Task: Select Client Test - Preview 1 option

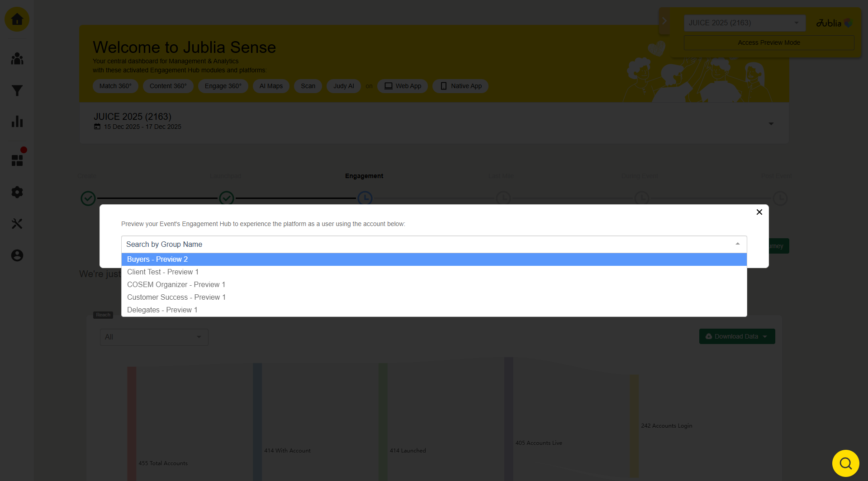Action: click(x=434, y=272)
